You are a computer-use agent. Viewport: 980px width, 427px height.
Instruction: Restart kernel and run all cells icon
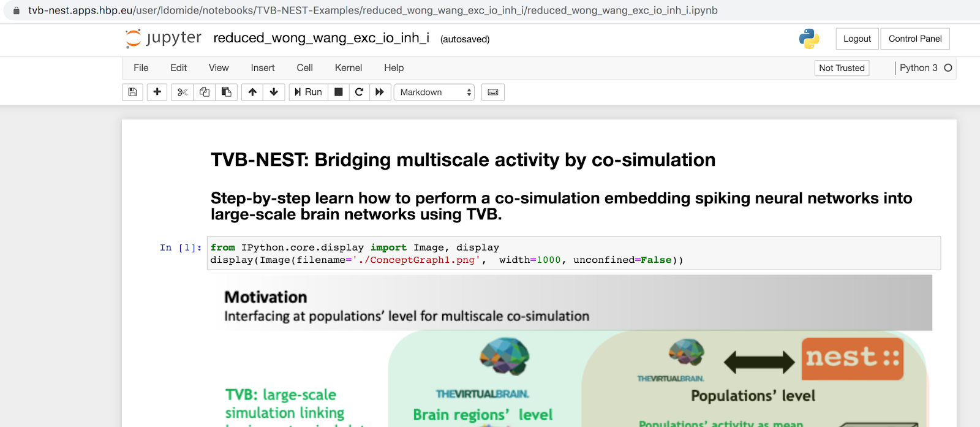coord(380,92)
